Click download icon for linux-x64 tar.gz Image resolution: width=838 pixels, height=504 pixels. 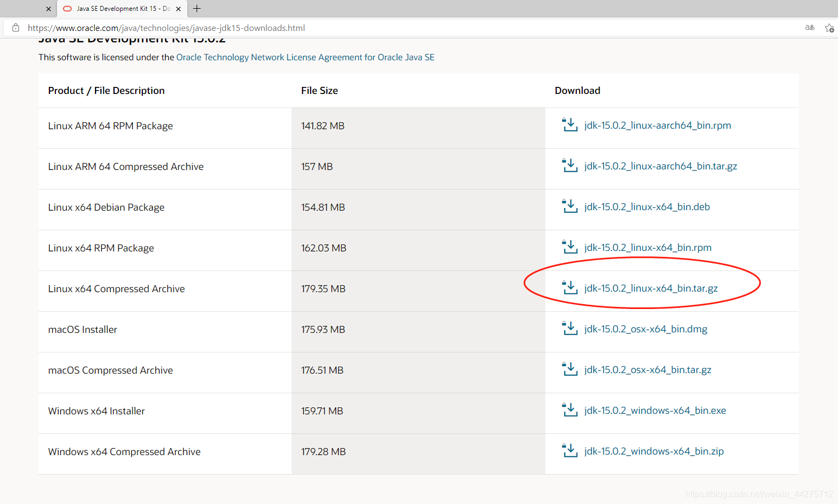pyautogui.click(x=570, y=288)
